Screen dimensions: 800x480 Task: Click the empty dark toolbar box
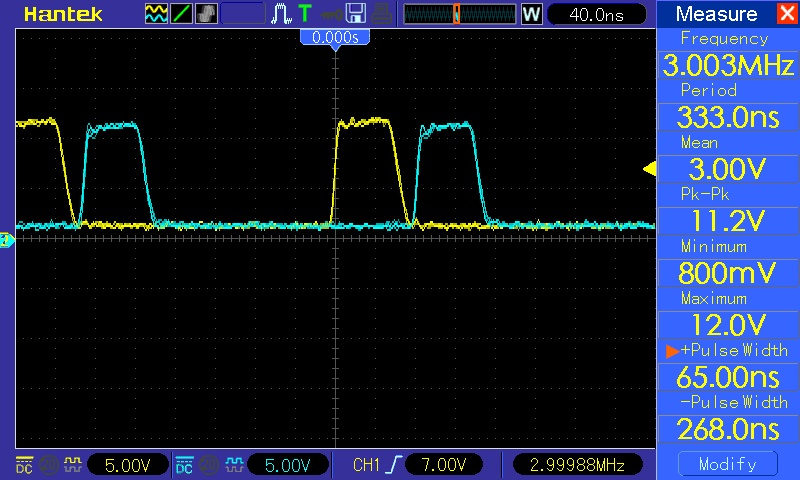point(243,14)
